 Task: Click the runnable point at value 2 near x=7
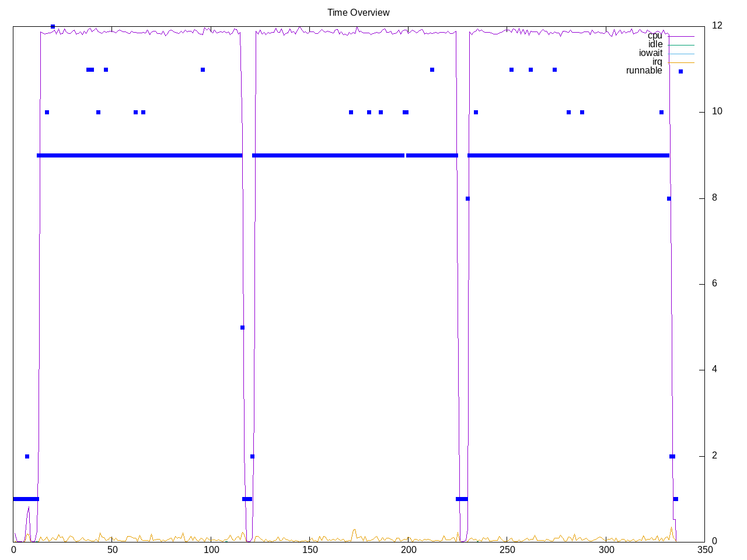click(27, 456)
